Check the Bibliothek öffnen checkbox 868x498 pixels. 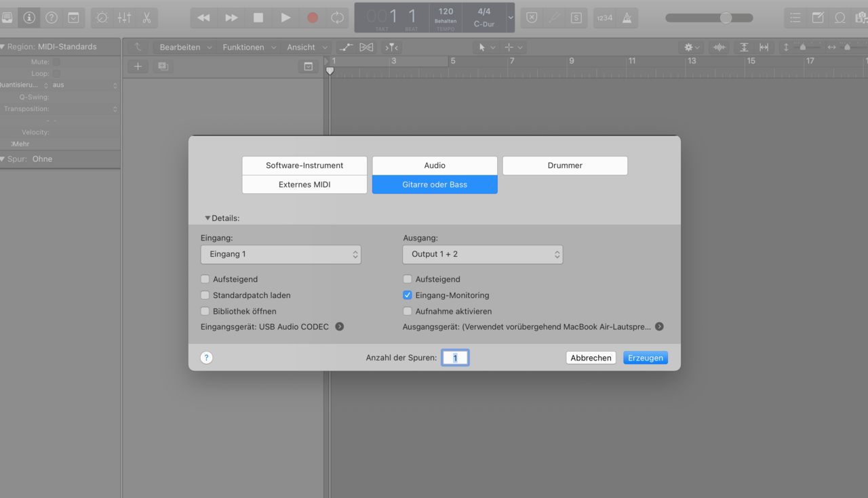[205, 312]
